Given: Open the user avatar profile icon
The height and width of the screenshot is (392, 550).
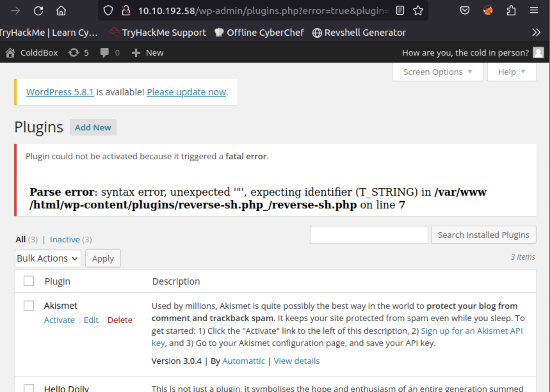Looking at the screenshot, I should (538, 52).
